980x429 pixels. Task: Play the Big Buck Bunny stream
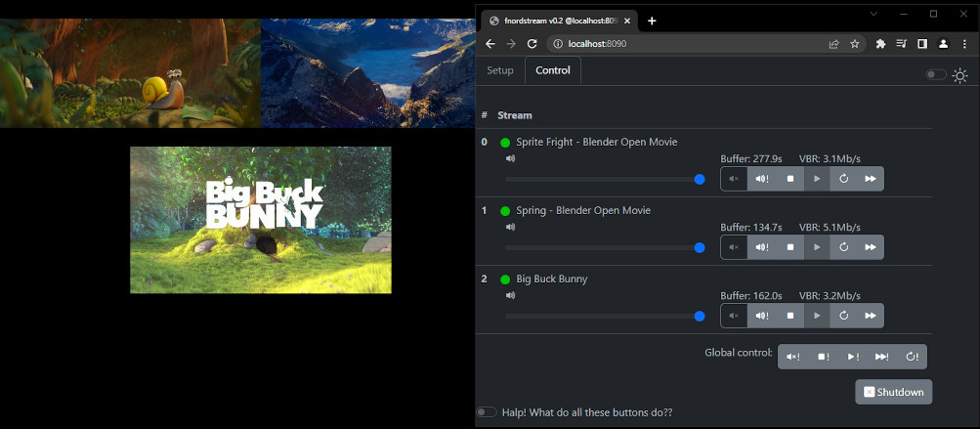coord(817,316)
